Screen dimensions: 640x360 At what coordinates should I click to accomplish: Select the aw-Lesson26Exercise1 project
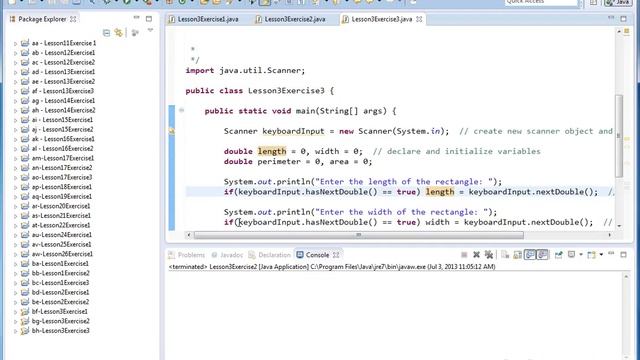[x=57, y=254]
